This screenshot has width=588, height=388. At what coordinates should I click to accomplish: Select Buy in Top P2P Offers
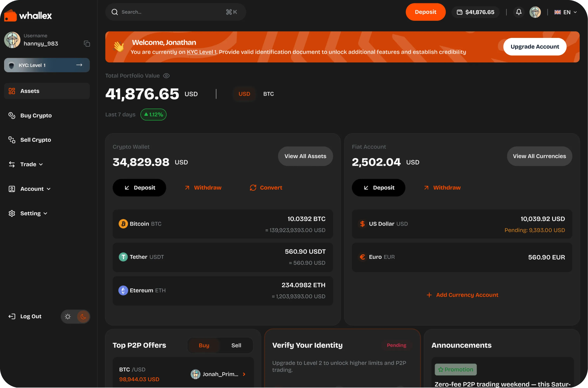coord(204,345)
